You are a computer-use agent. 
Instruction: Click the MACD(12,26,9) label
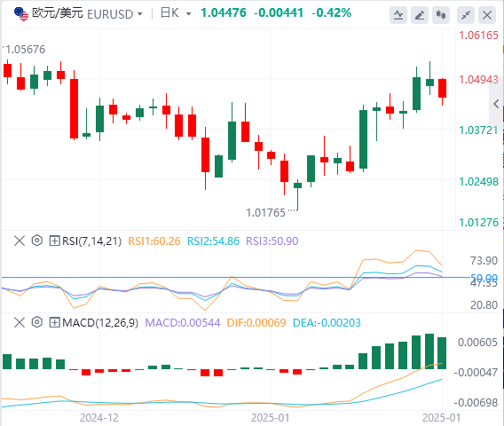coord(100,323)
